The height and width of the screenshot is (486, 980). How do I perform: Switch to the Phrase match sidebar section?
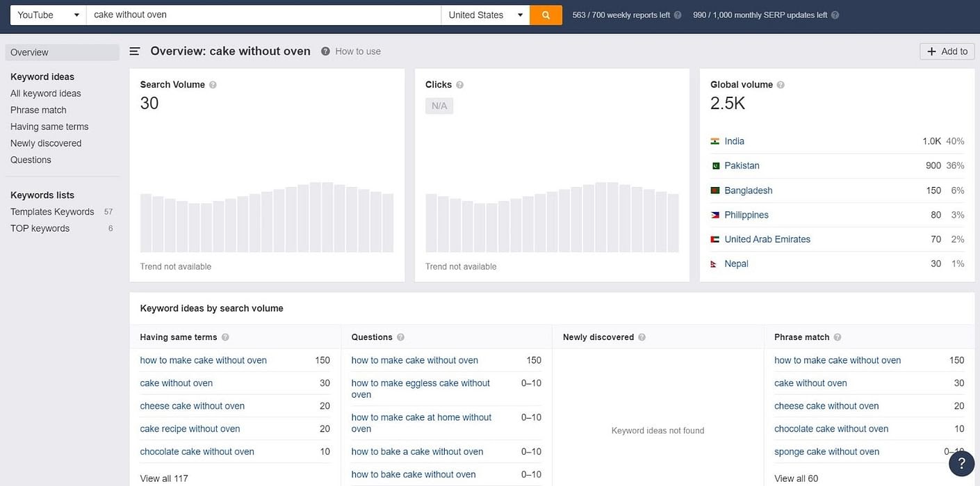pyautogui.click(x=38, y=109)
